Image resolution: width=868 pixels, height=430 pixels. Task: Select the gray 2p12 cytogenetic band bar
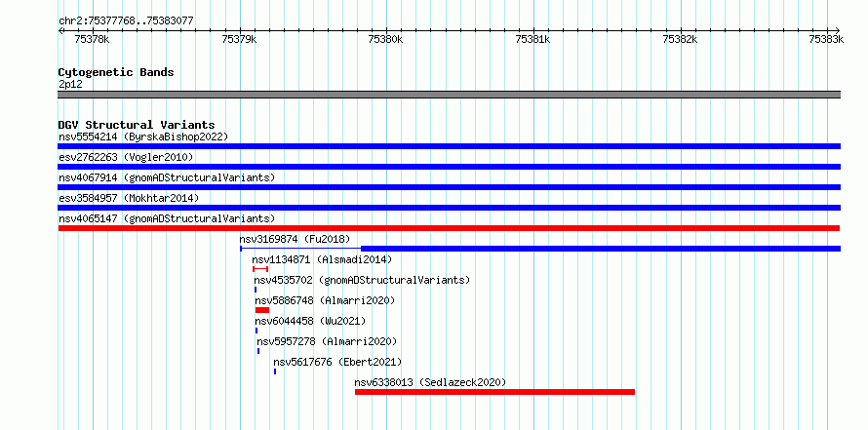point(449,95)
